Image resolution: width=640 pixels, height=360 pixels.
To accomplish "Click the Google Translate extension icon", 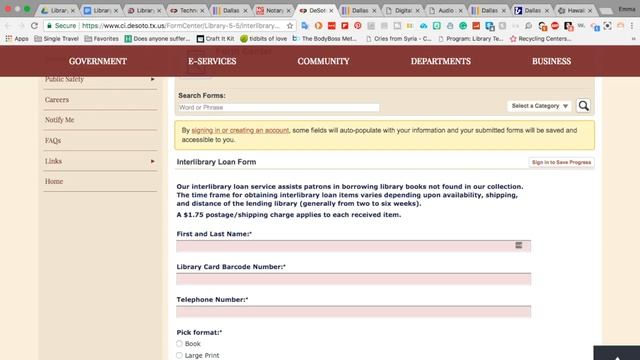I will 305,26.
